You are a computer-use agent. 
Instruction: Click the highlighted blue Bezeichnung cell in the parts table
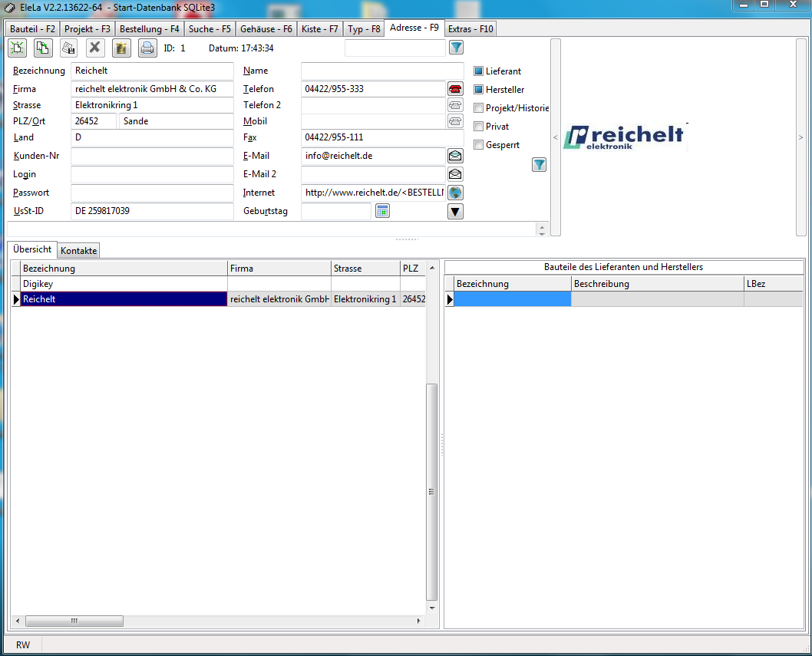(x=513, y=298)
